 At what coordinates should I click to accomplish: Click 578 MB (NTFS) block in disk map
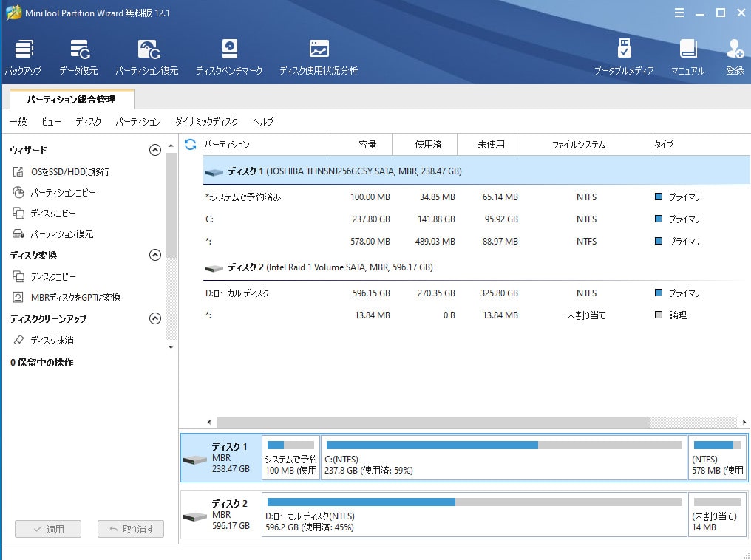pyautogui.click(x=717, y=457)
